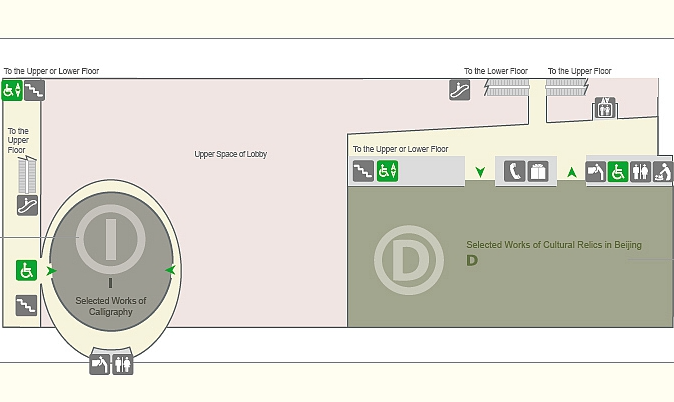
Task: Click the wheelchair accessible icon next to the restrooms above hall D
Action: pos(618,172)
